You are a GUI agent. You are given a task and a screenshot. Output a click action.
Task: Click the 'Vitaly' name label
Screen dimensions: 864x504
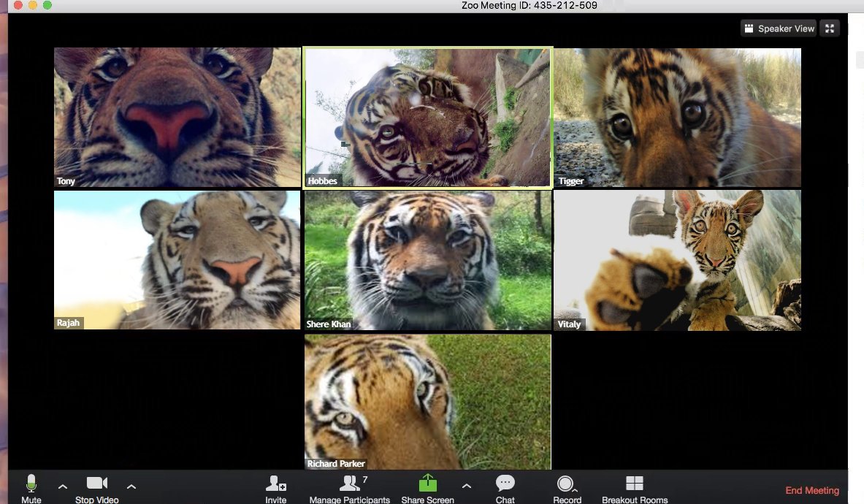569,324
